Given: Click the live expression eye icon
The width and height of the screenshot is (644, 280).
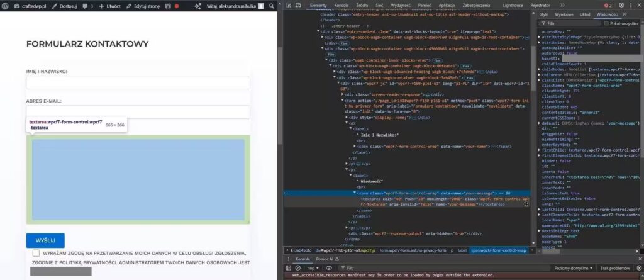Looking at the screenshot, I should coord(328,268).
